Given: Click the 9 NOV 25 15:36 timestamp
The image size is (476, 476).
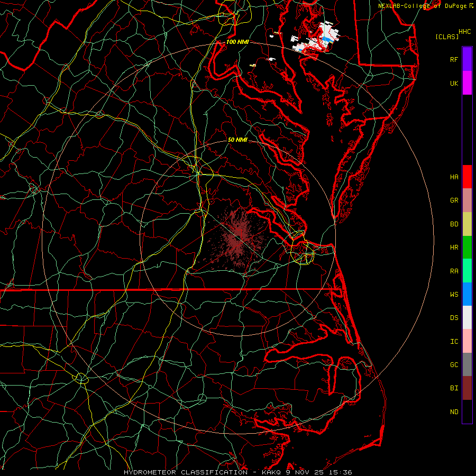Looking at the screenshot, I should [319, 472].
